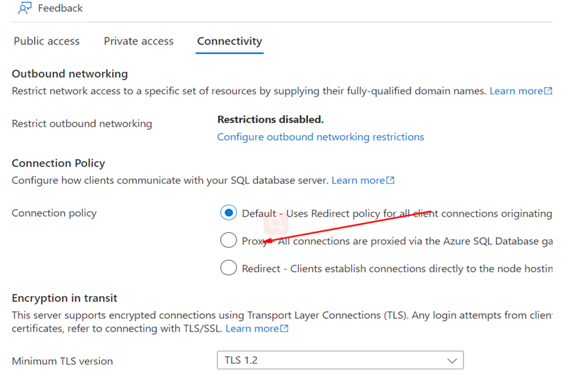Select the Connectivity tab
This screenshot has width=586, height=392.
point(229,41)
